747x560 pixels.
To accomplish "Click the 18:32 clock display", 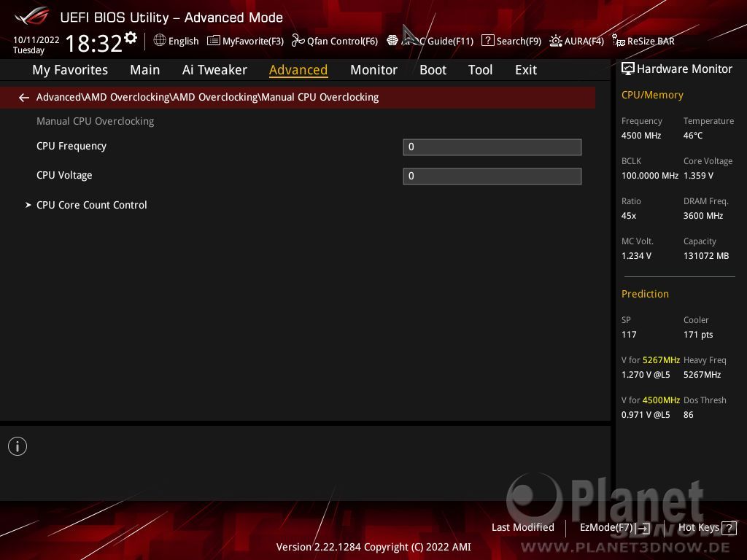I will [x=94, y=43].
